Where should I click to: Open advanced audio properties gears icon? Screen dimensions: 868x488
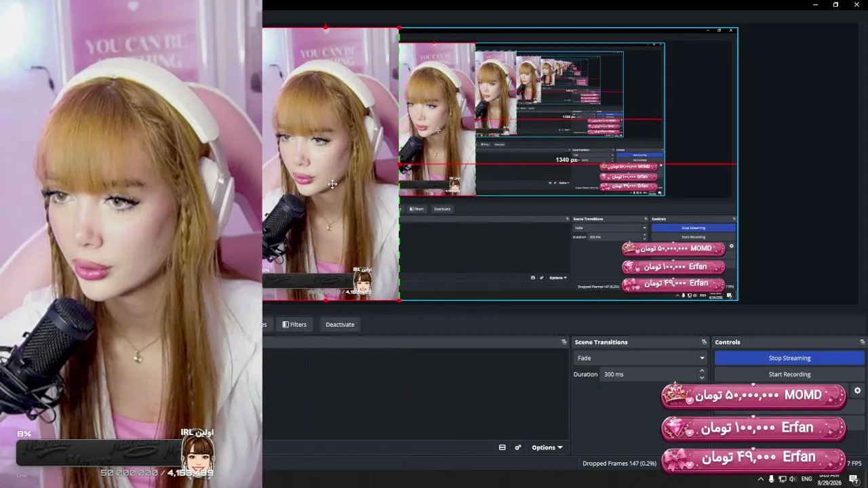tap(517, 447)
